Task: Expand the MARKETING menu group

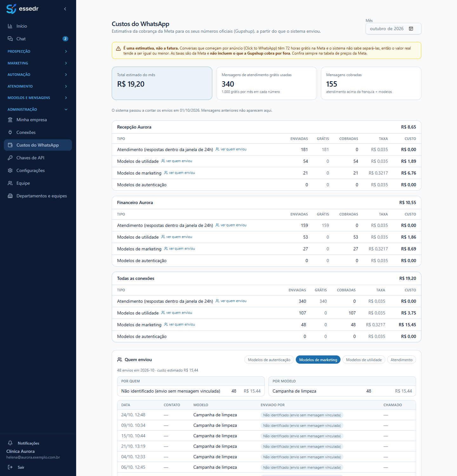Action: pos(38,63)
